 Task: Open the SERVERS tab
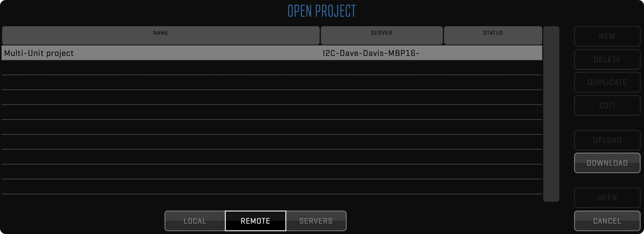click(x=316, y=221)
